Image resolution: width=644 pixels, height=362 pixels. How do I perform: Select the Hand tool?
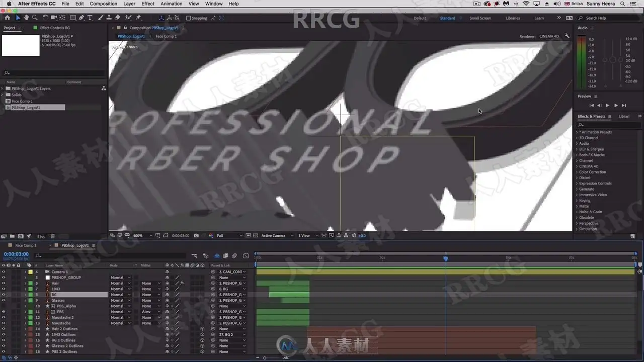click(27, 18)
